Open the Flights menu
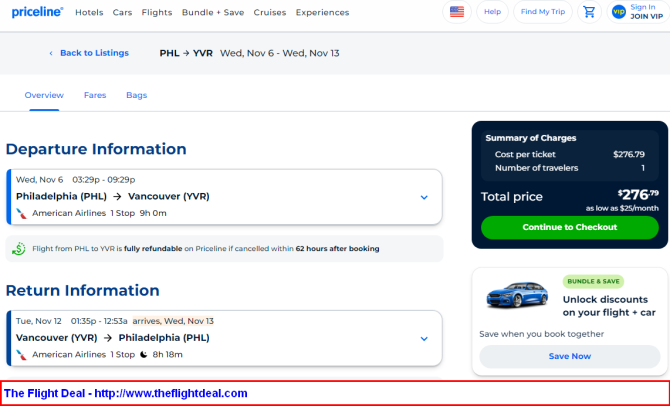This screenshot has height=406, width=670. click(157, 12)
